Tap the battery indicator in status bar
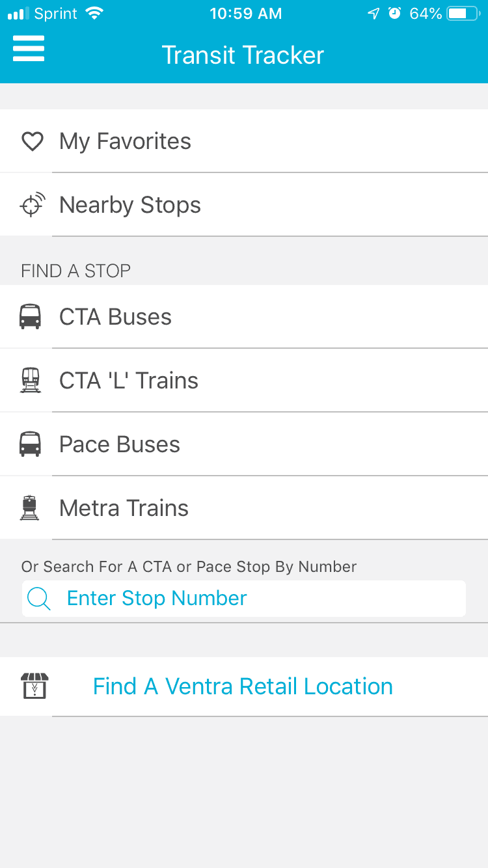Image resolution: width=488 pixels, height=868 pixels. coord(463,14)
